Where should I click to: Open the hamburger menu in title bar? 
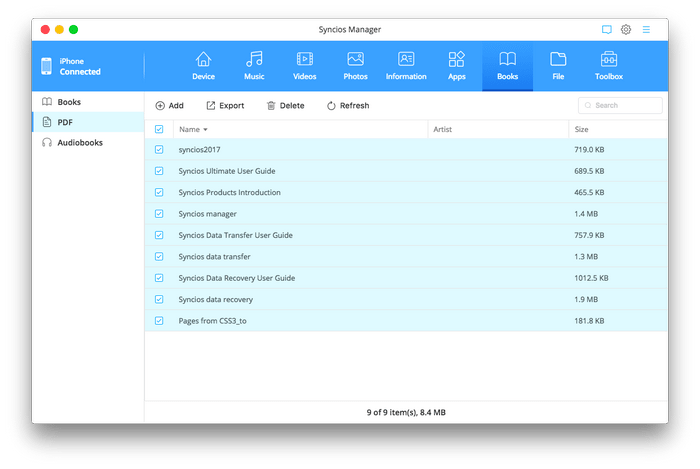click(x=646, y=29)
